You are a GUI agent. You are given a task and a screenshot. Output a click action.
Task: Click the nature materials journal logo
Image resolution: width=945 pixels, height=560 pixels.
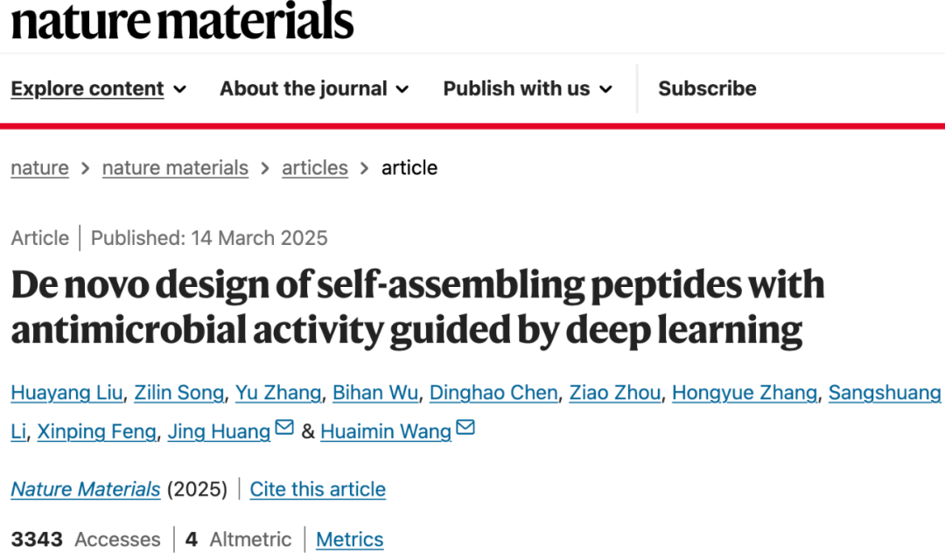182,20
